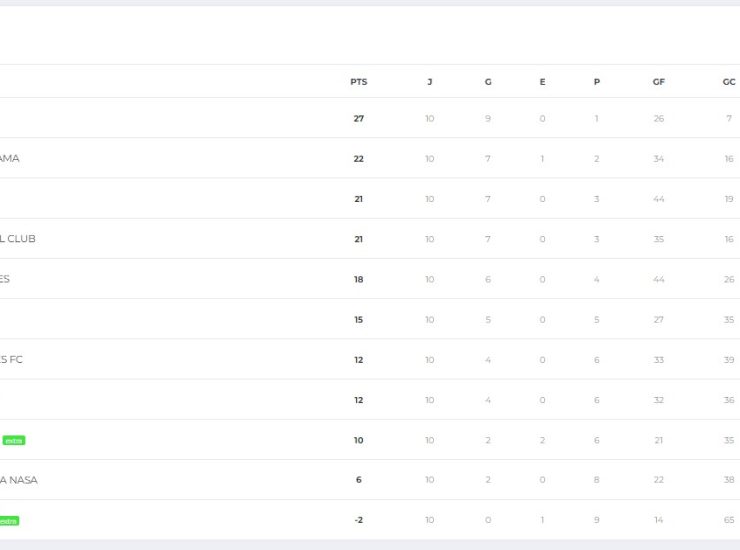The width and height of the screenshot is (740, 550).
Task: Select the 65 goals-against value in last row
Action: 729,520
